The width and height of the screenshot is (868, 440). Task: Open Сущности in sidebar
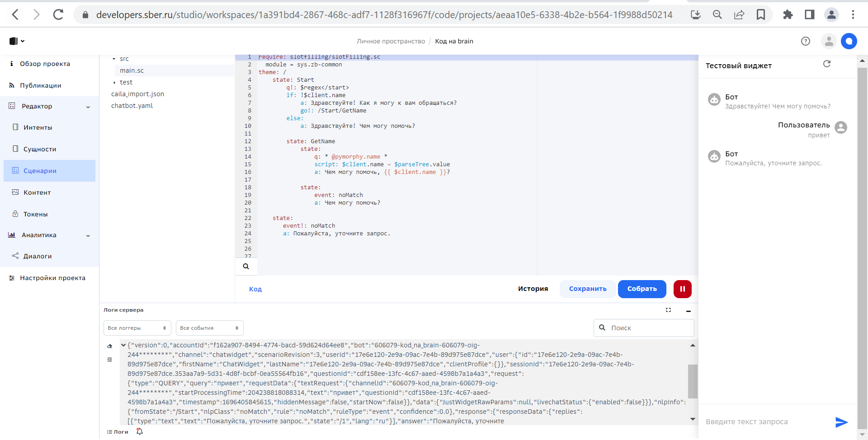[40, 149]
